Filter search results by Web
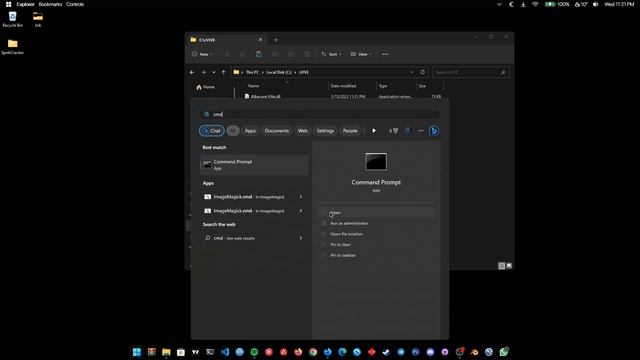The width and height of the screenshot is (640, 360). tap(302, 131)
